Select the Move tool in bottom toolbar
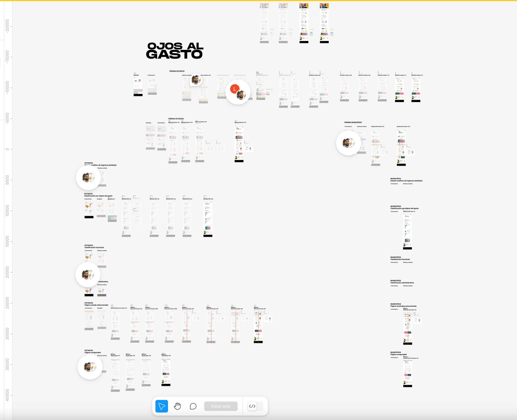This screenshot has width=517, height=420. click(x=162, y=406)
